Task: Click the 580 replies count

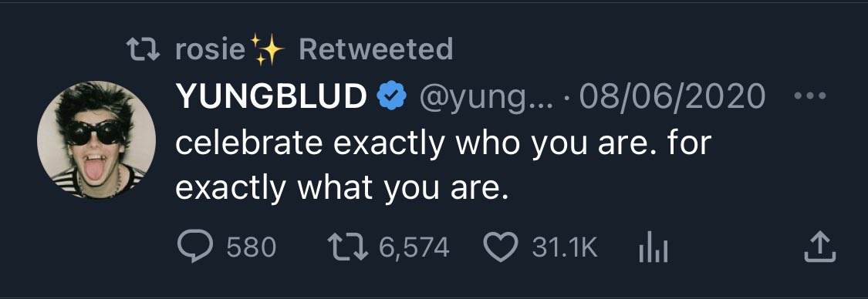Action: (x=252, y=247)
